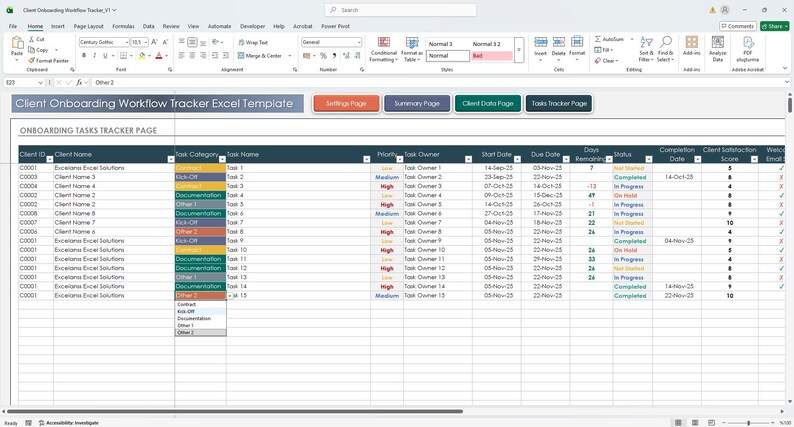
Task: Click the Search box
Action: [x=400, y=10]
